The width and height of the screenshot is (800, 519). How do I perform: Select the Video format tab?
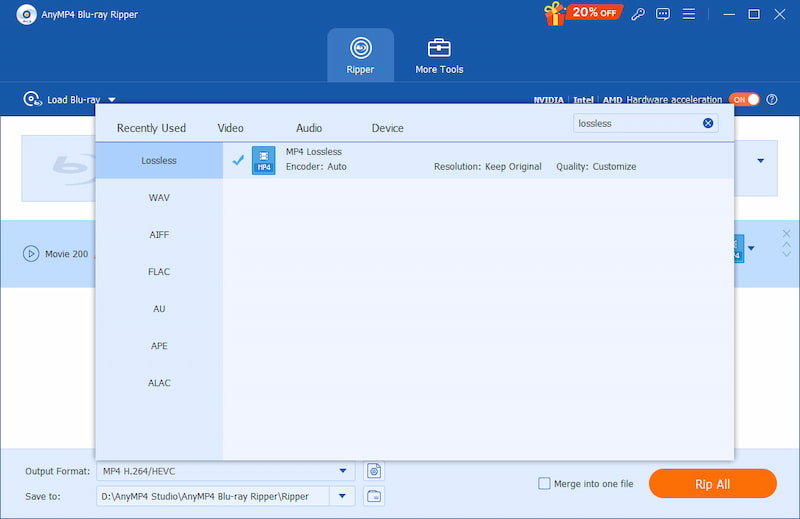tap(230, 128)
